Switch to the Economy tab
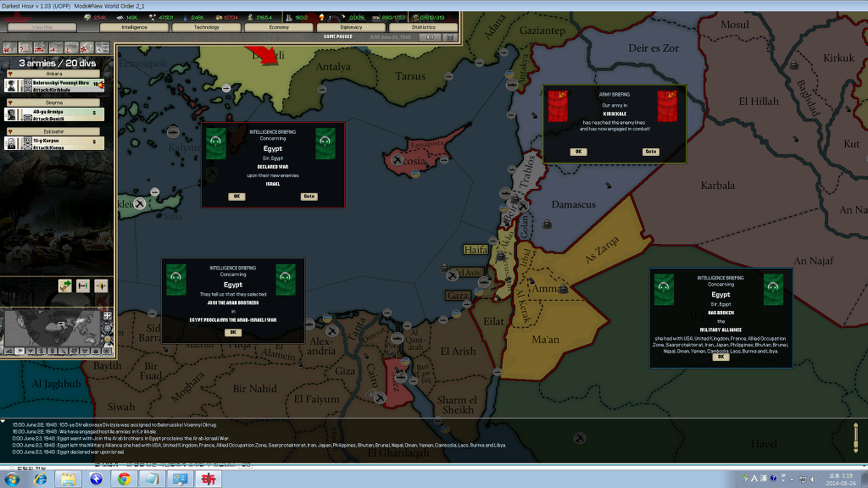This screenshot has height=488, width=868. tap(279, 27)
